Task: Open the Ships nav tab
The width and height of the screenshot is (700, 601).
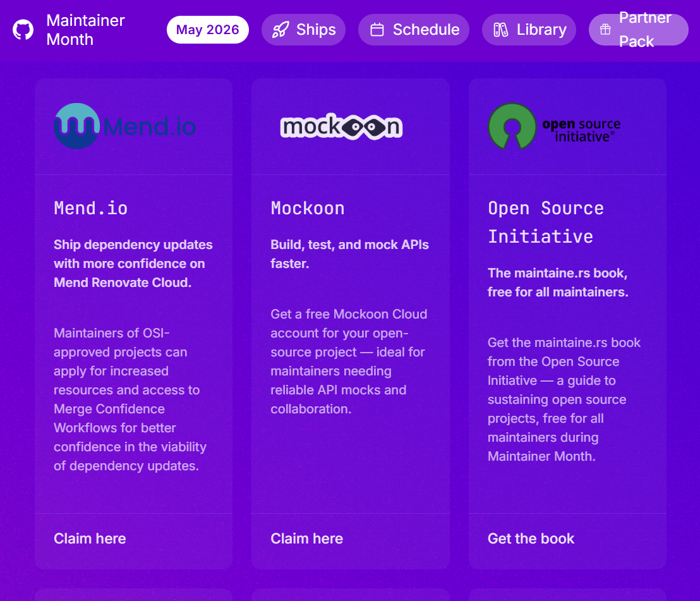Action: pyautogui.click(x=304, y=30)
